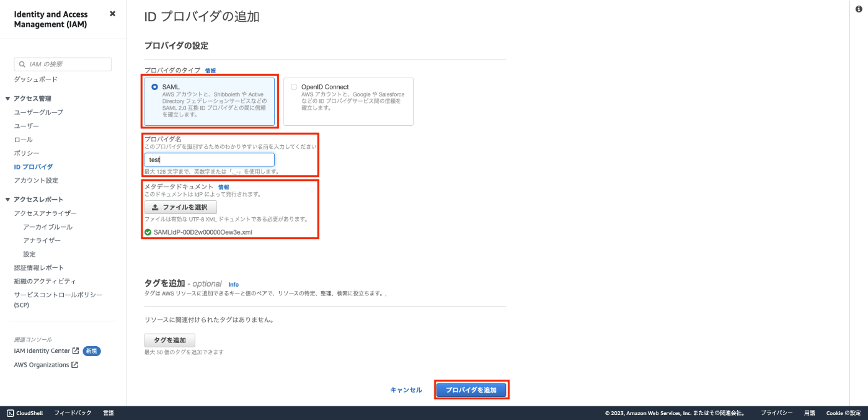
Task: Open Cookie の設定 in footer
Action: [x=843, y=413]
